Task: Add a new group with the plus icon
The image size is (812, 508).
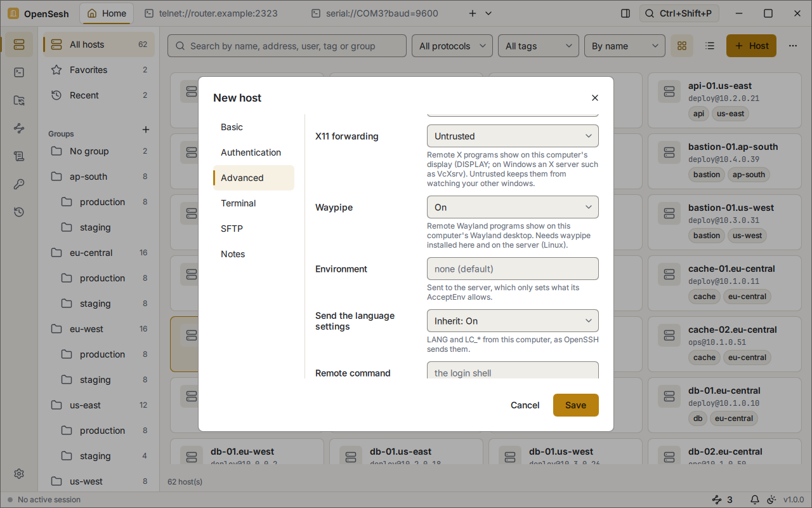Action: click(146, 130)
